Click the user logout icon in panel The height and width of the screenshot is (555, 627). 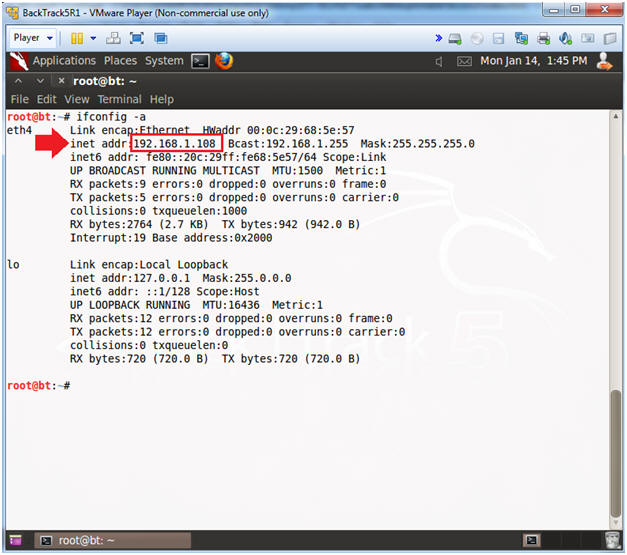pos(604,62)
